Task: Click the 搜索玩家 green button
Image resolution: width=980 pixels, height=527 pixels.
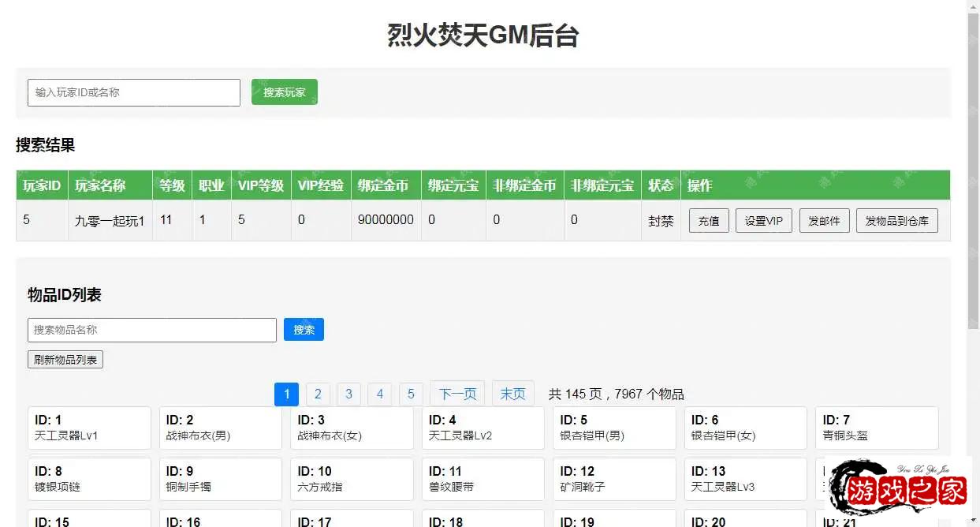Action: click(284, 92)
